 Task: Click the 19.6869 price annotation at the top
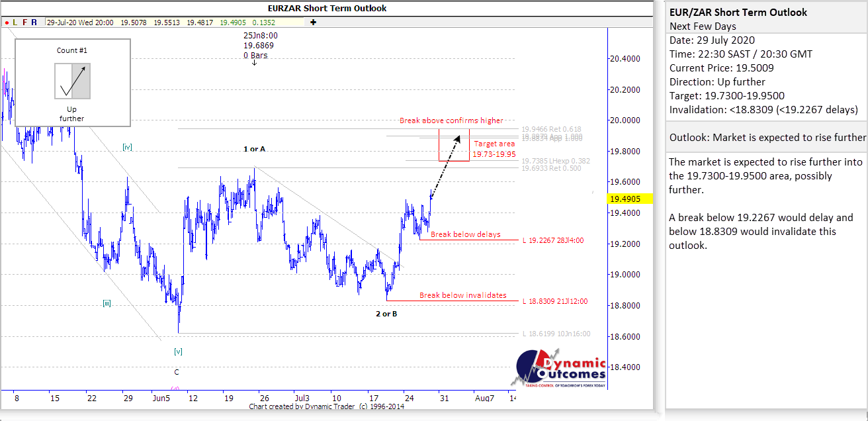coord(258,46)
